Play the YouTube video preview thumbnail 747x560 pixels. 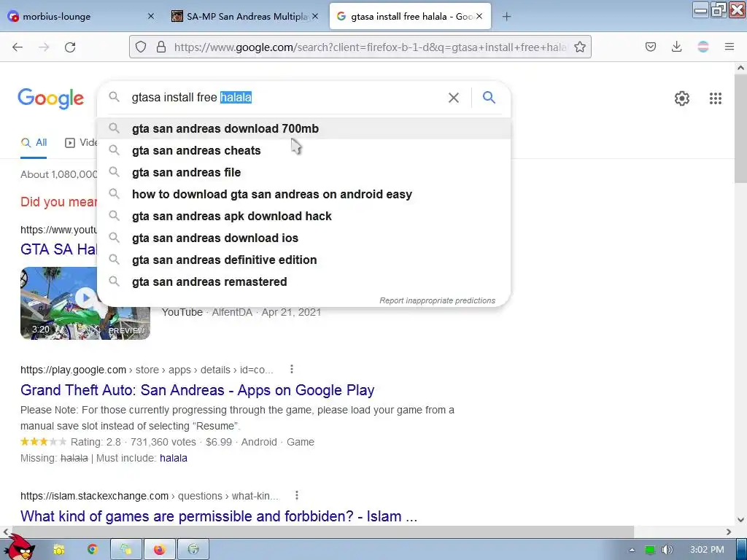pyautogui.click(x=85, y=303)
